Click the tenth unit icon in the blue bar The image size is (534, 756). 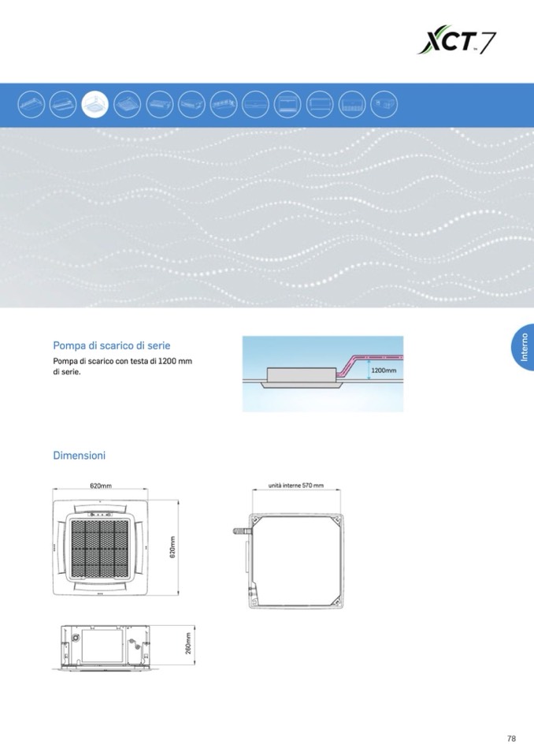point(320,104)
